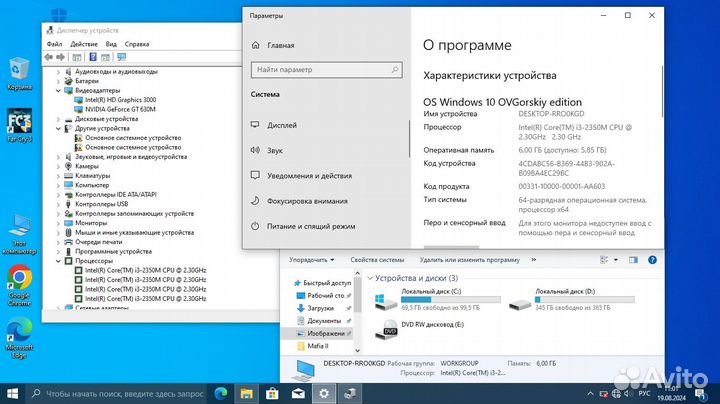
Task: Toggle the preview pane icon in Explorer
Action: tap(633, 260)
